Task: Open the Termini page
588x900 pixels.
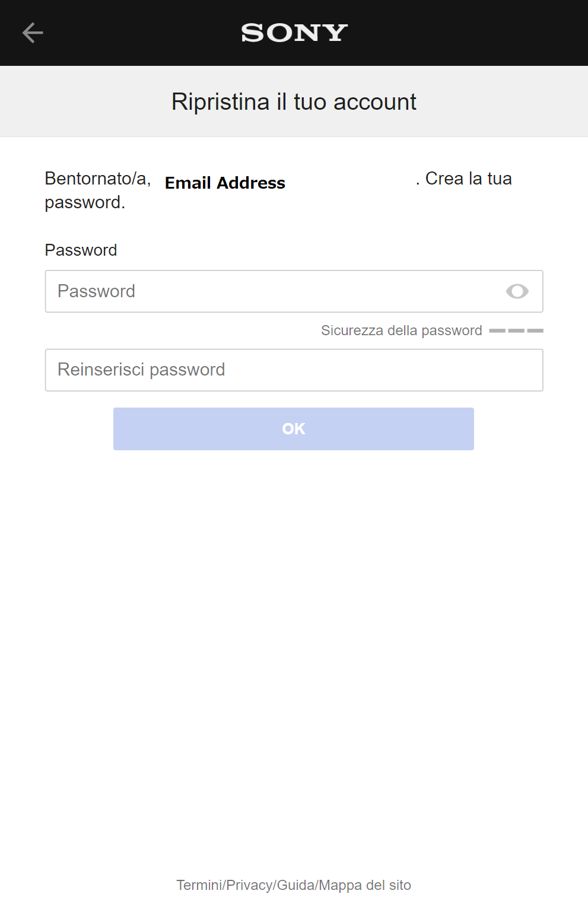Action: tap(197, 885)
